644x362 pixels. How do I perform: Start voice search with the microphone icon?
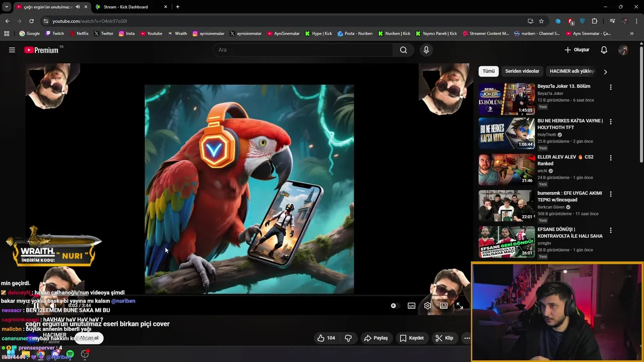click(426, 50)
